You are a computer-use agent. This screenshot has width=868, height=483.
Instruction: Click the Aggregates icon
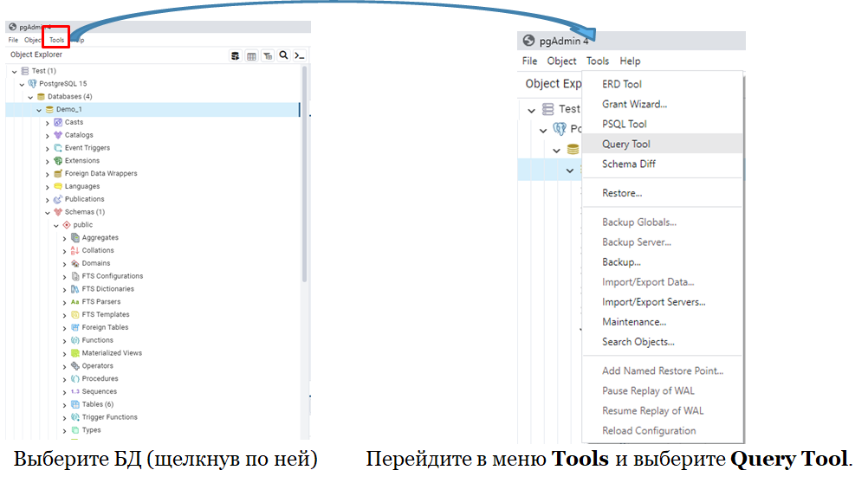[x=74, y=237]
